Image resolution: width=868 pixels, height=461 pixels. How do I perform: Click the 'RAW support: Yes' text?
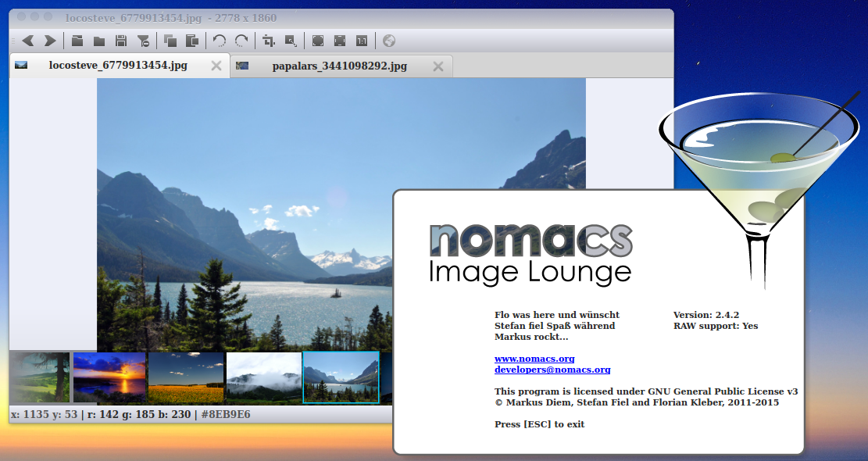[x=715, y=326]
